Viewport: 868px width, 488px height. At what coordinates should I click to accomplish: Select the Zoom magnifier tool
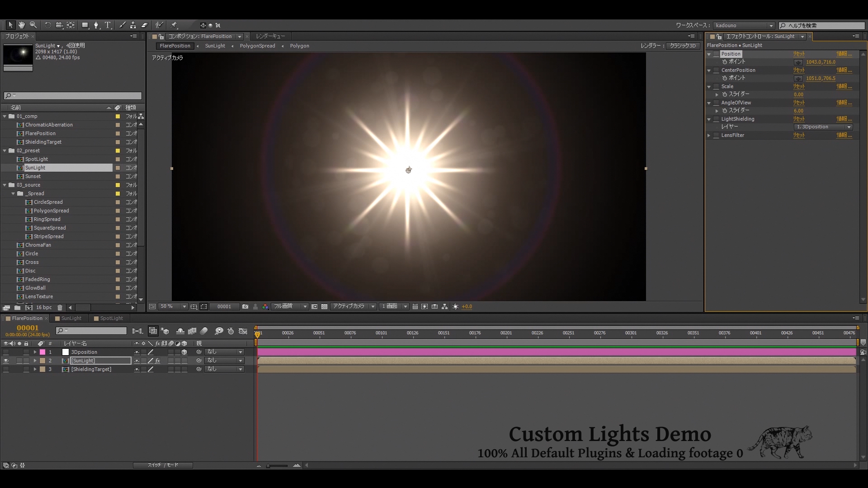[33, 25]
